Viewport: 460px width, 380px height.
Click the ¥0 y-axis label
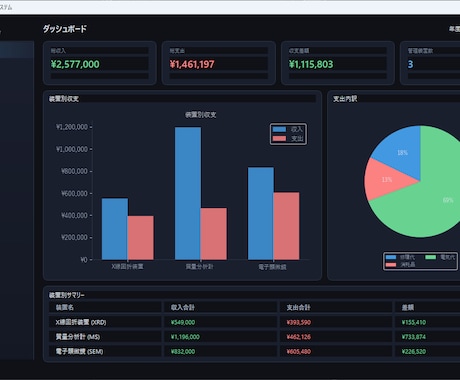[84, 260]
